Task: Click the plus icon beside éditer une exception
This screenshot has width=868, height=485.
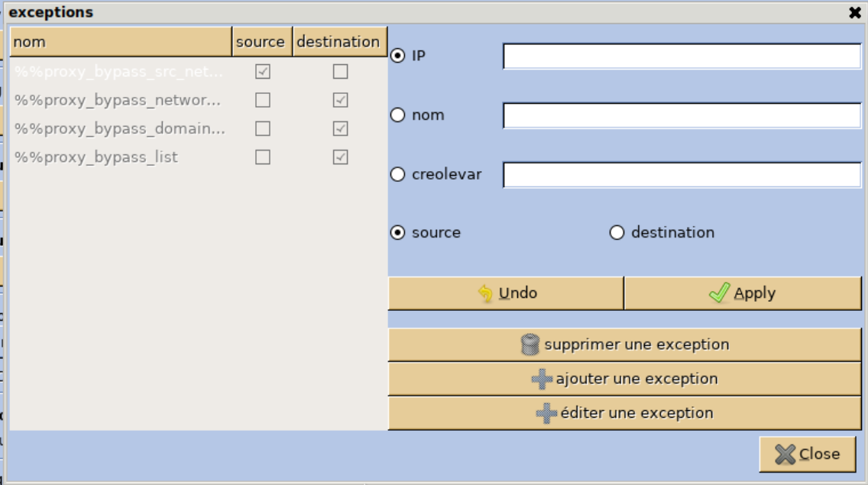Action: (x=546, y=413)
